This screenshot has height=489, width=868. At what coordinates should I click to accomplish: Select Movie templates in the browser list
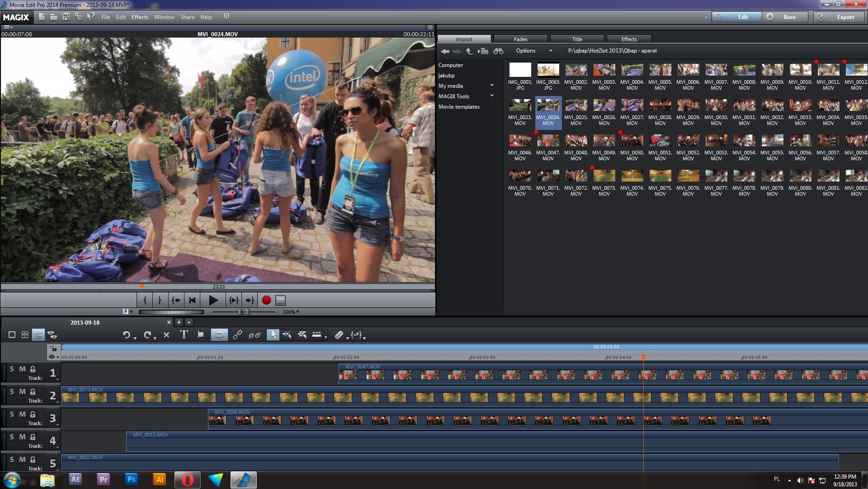point(459,107)
